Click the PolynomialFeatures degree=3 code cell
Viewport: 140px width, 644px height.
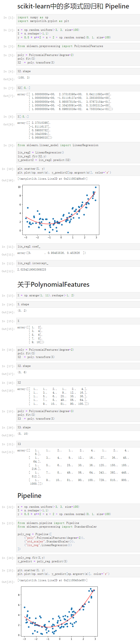point(78,415)
